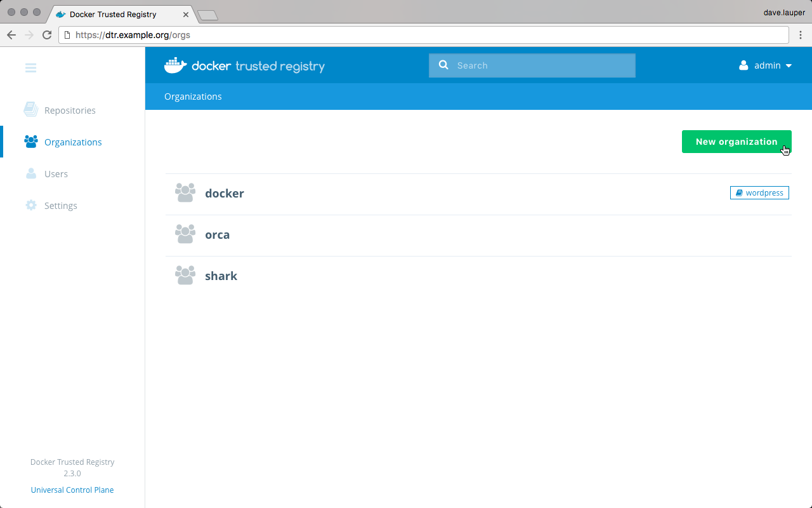Screen dimensions: 812x508
Task: Click the Settings gear icon
Action: (x=30, y=205)
